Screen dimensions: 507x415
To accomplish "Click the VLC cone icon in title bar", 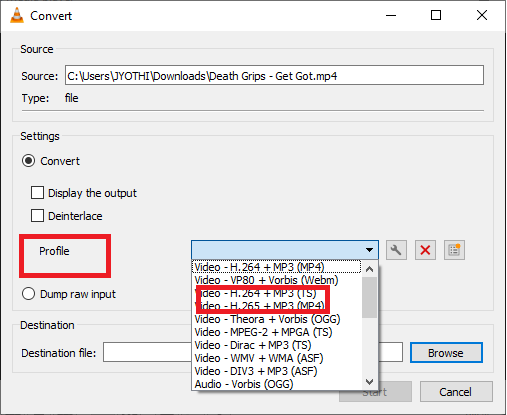I will tap(17, 15).
